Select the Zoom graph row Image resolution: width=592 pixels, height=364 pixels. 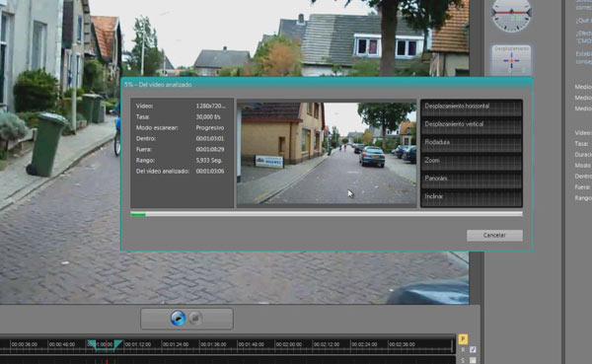(472, 163)
